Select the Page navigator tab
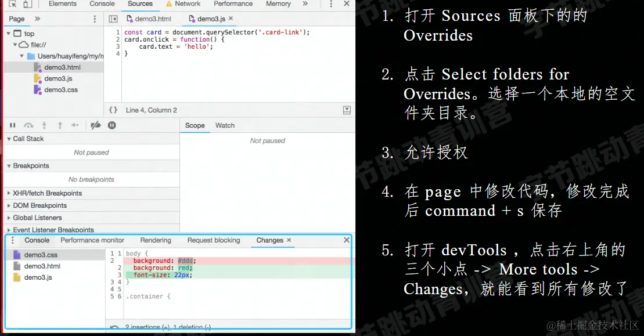 tap(17, 19)
